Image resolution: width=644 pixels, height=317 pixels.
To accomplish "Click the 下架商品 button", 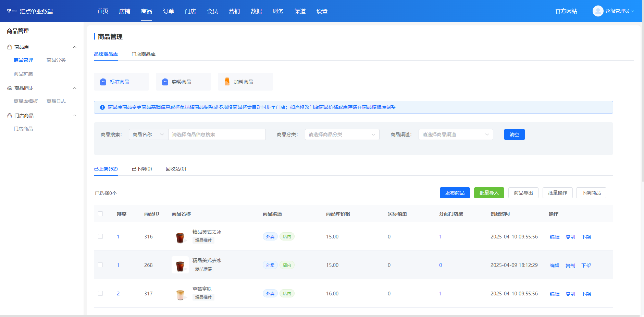I will tap(591, 193).
